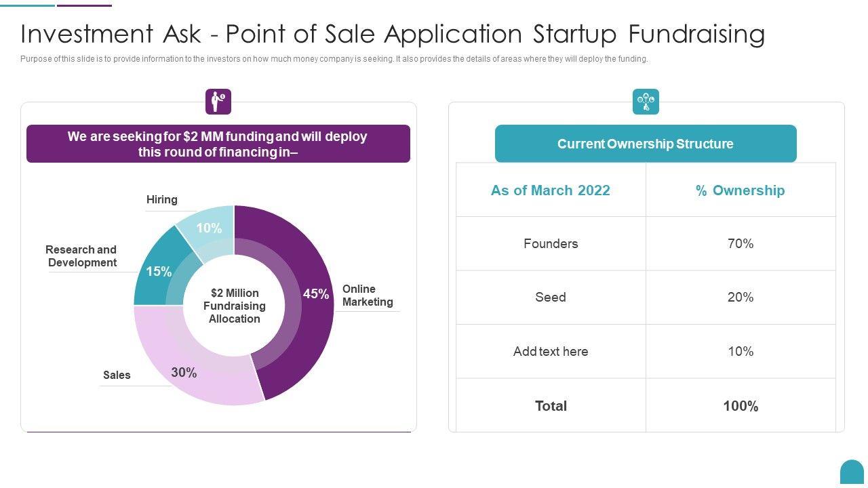Click the purple $2 MM funding banner
868x488 pixels.
pyautogui.click(x=218, y=144)
